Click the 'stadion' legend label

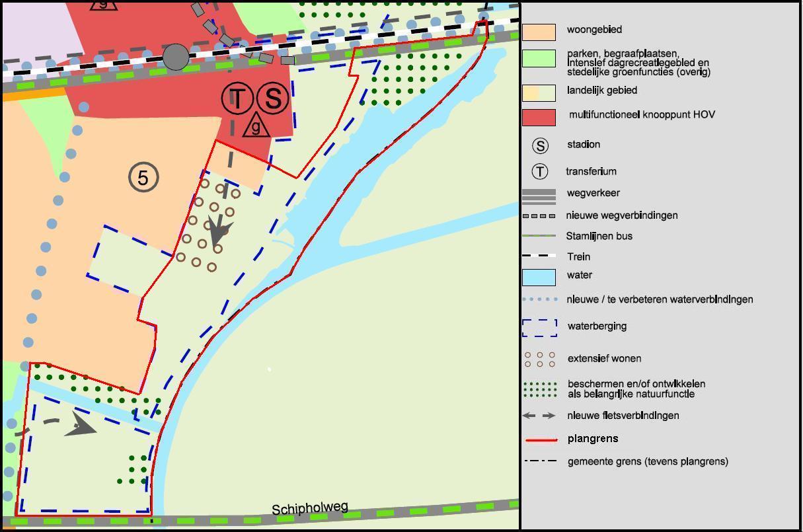[x=584, y=144]
